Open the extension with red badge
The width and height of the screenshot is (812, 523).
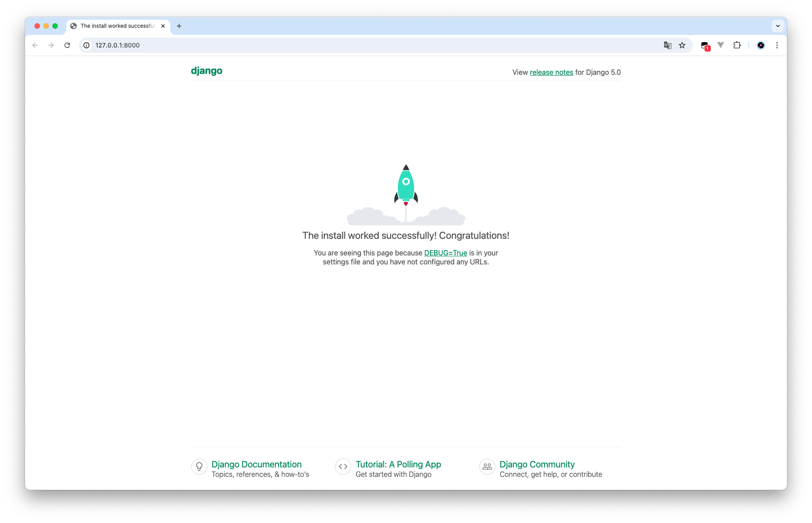[705, 46]
